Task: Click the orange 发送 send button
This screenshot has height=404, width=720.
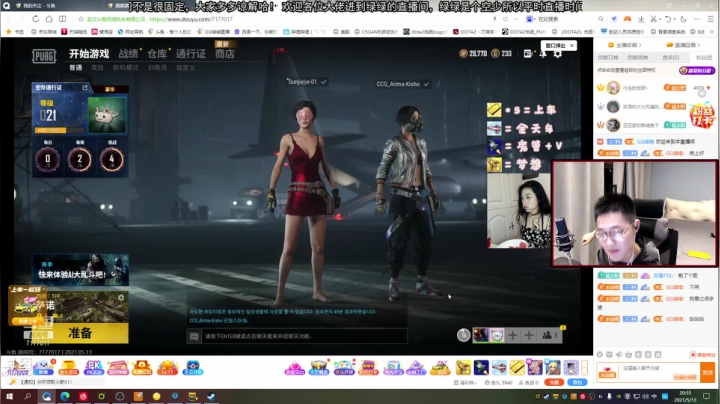Action: [x=708, y=372]
